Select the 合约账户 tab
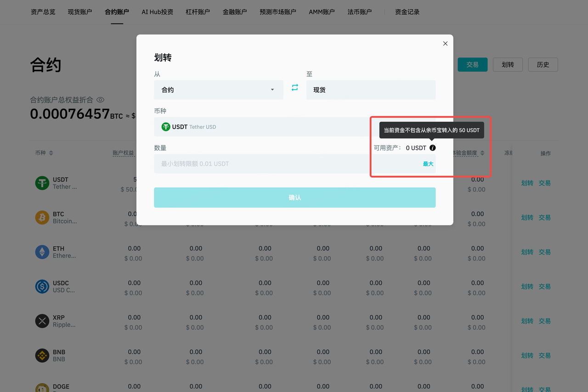Image resolution: width=588 pixels, height=392 pixels. pos(117,12)
